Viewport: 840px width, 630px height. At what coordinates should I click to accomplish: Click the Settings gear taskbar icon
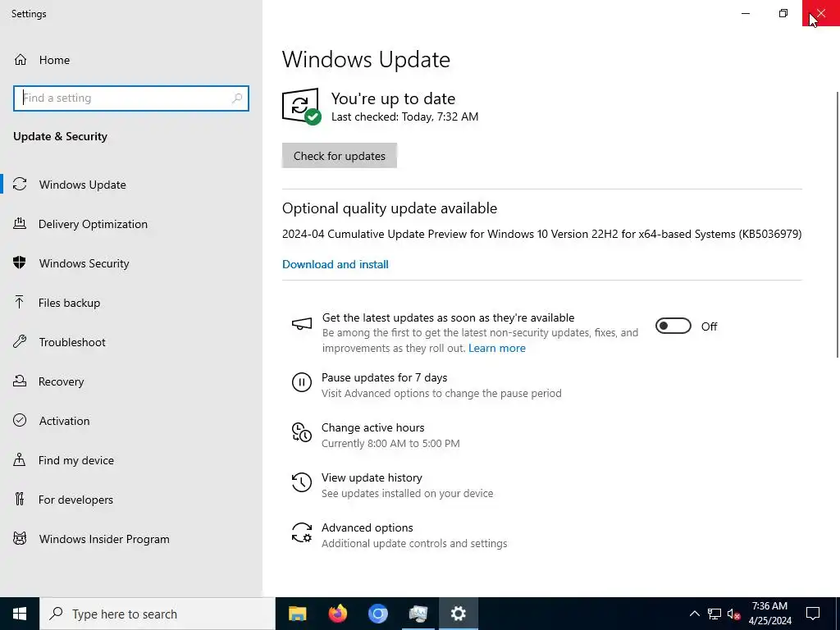point(458,614)
